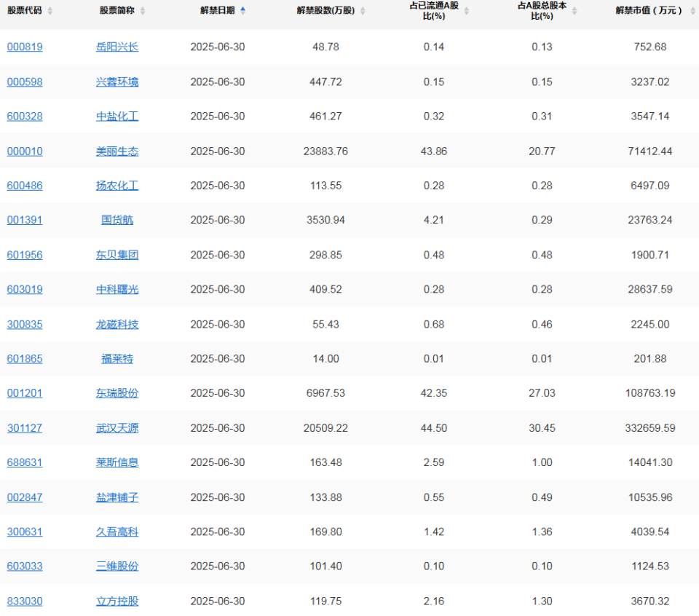
Task: Open 立方控股 stock name link
Action: click(x=117, y=601)
